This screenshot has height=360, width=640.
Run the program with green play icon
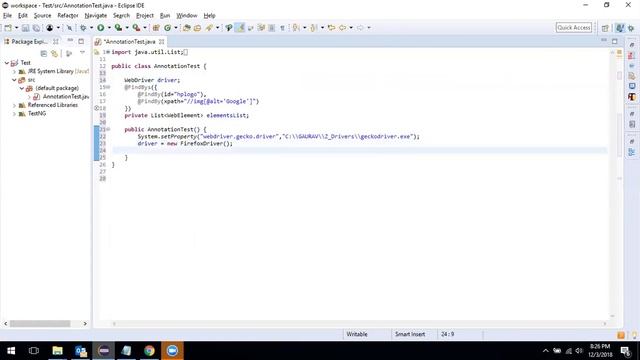point(100,28)
